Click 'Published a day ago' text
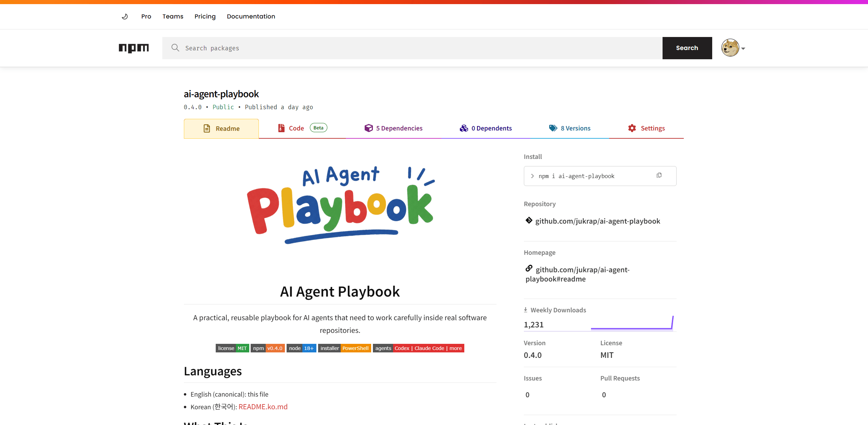The image size is (868, 425). [279, 107]
